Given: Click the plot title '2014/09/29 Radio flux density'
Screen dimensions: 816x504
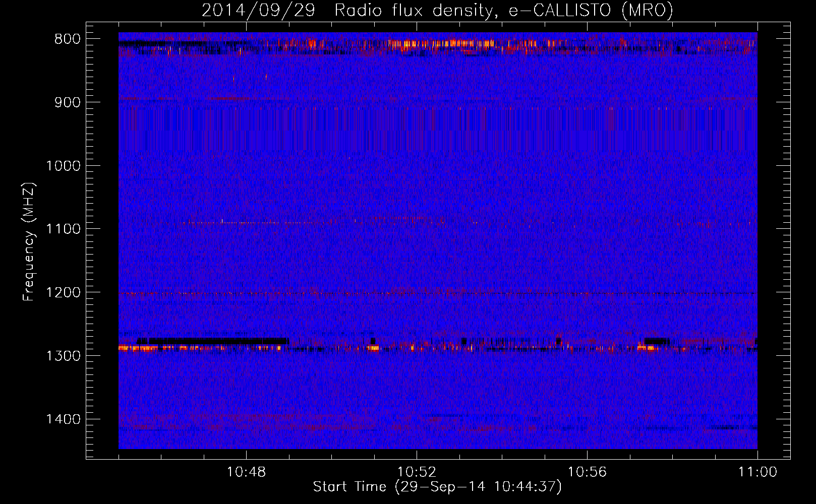Looking at the screenshot, I should 437,10.
